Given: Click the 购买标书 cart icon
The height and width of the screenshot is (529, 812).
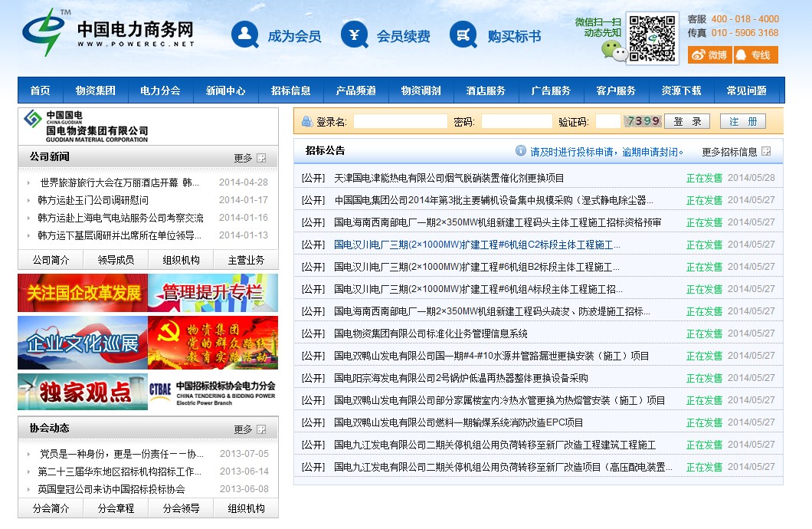Looking at the screenshot, I should click(x=463, y=34).
